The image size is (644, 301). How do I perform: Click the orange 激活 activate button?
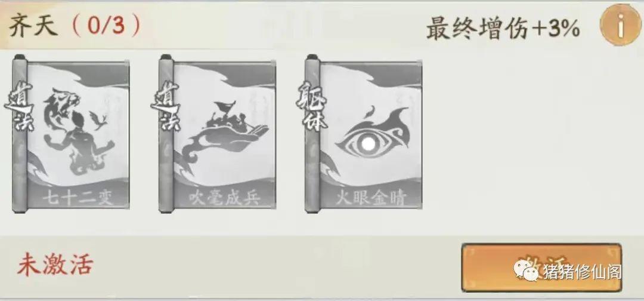pyautogui.click(x=541, y=268)
